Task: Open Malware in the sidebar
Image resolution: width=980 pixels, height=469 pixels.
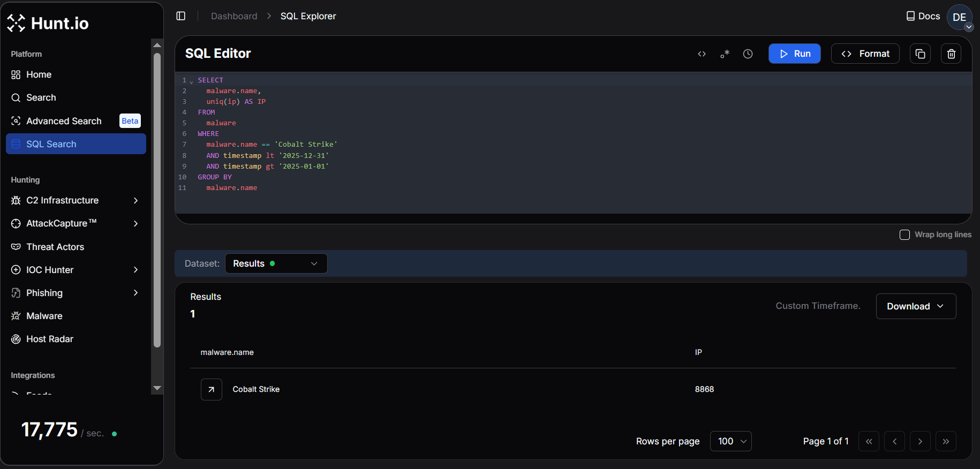Action: [76, 316]
